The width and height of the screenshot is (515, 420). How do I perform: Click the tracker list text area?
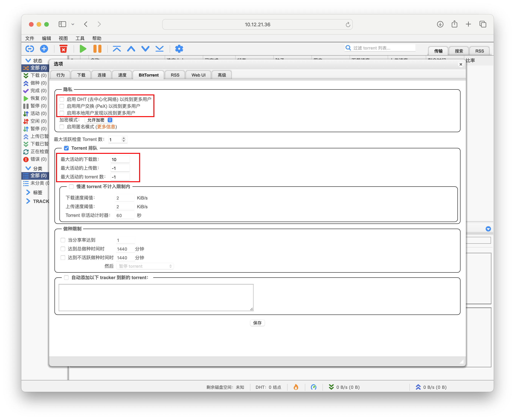tap(156, 298)
